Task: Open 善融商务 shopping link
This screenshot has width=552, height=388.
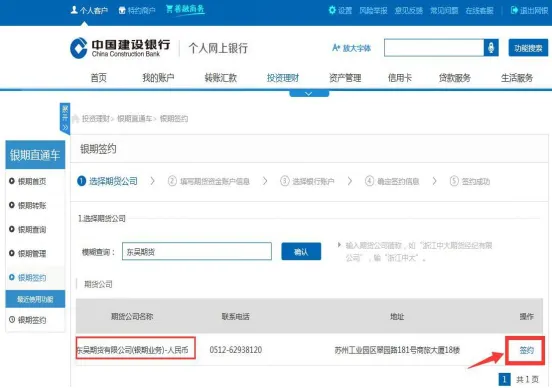Action: [185, 9]
